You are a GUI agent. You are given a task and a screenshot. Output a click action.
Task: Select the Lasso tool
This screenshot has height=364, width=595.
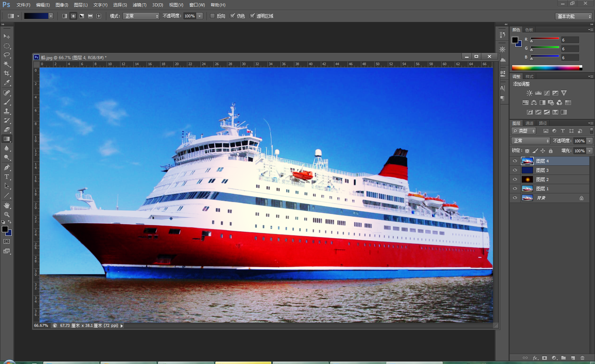point(6,55)
